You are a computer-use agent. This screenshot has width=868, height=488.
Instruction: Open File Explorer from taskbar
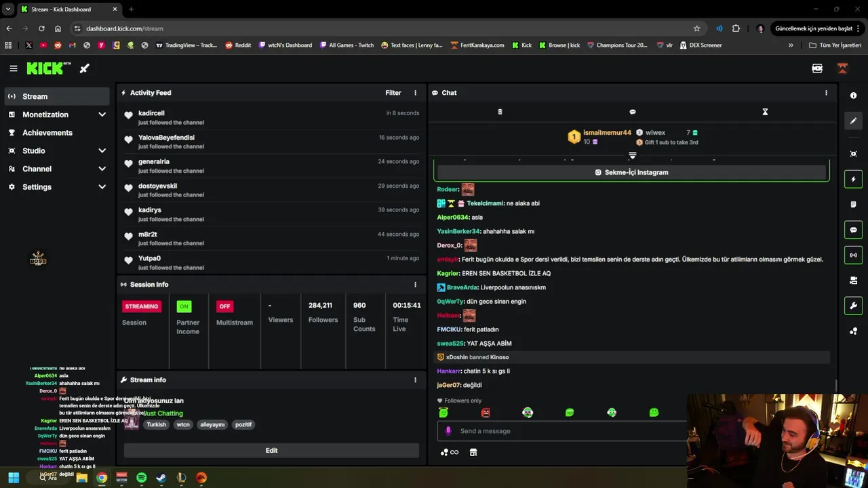(x=81, y=478)
